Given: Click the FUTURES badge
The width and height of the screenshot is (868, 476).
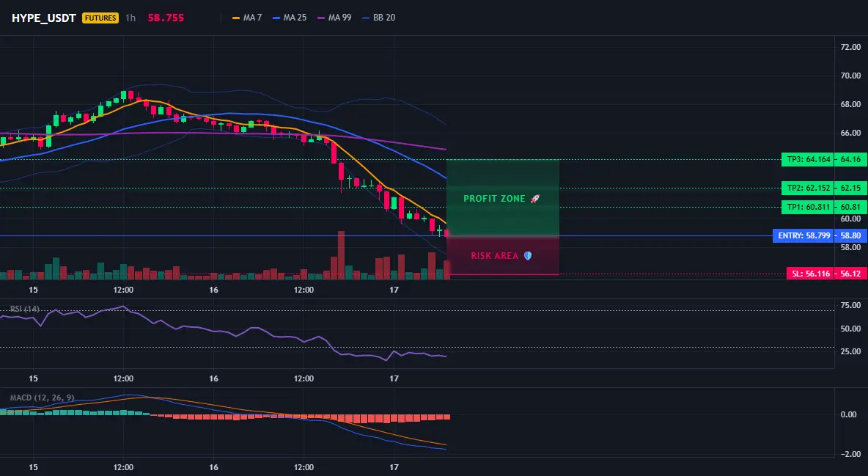Looking at the screenshot, I should (x=100, y=18).
